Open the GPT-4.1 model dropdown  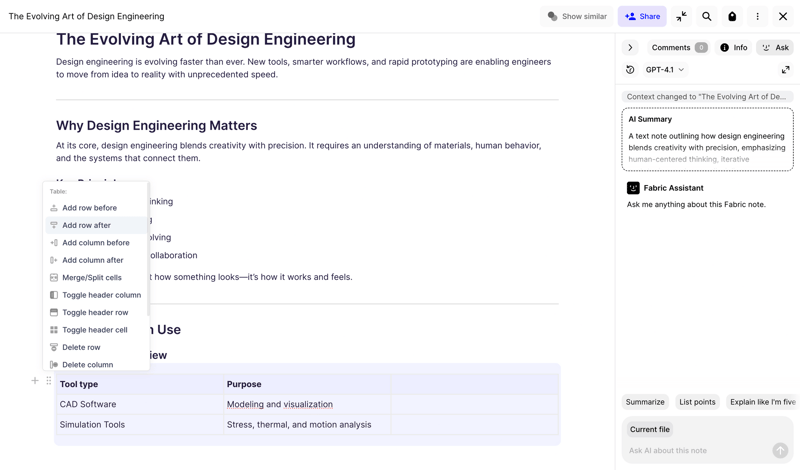665,70
